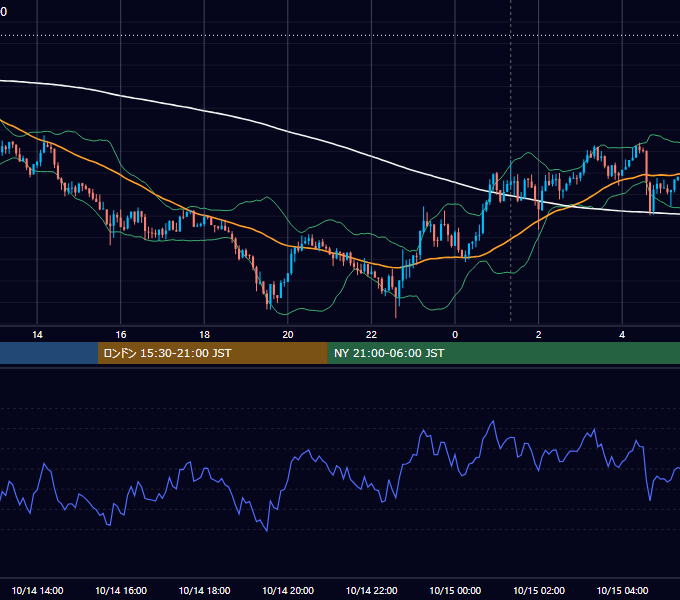Click the highest peak of the blue oscillator line
680x600 pixels.
tap(493, 421)
